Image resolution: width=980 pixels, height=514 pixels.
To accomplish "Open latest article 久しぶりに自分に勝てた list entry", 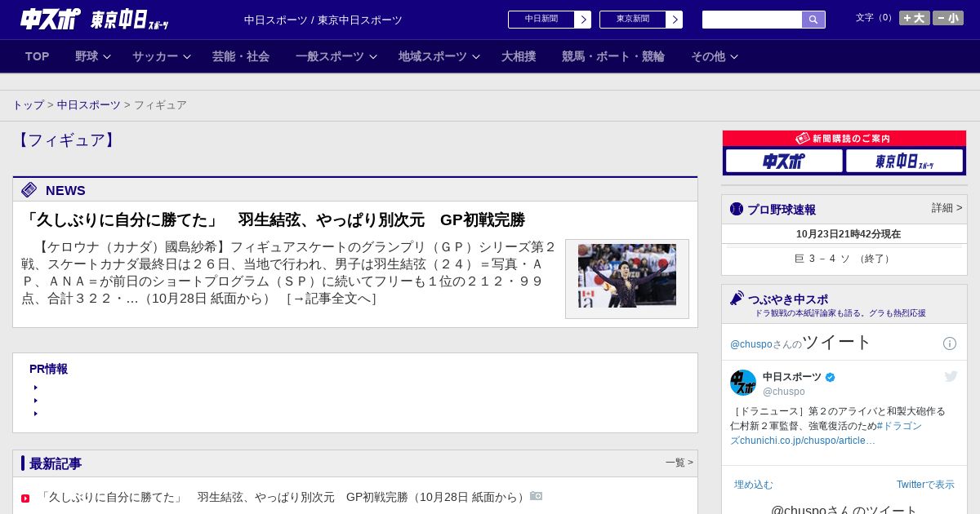I will (283, 497).
